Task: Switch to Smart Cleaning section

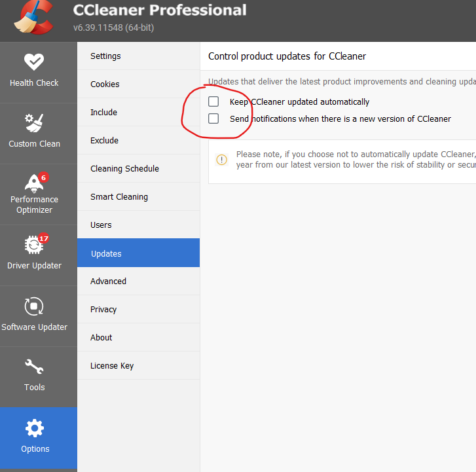Action: [119, 197]
